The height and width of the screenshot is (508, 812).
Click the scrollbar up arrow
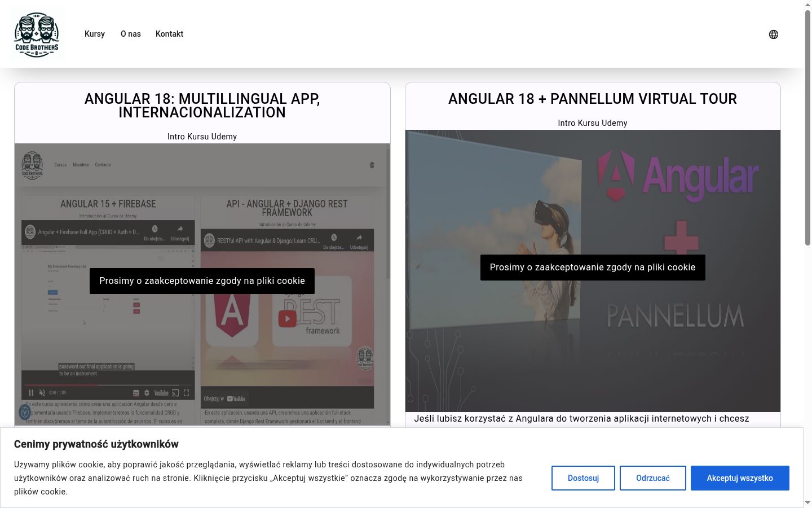pos(807,5)
